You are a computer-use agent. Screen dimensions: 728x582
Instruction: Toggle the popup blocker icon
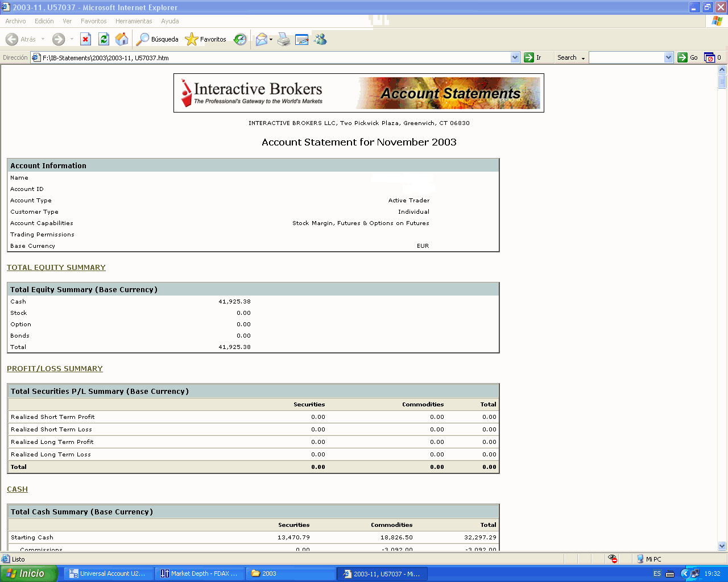pyautogui.click(x=709, y=57)
